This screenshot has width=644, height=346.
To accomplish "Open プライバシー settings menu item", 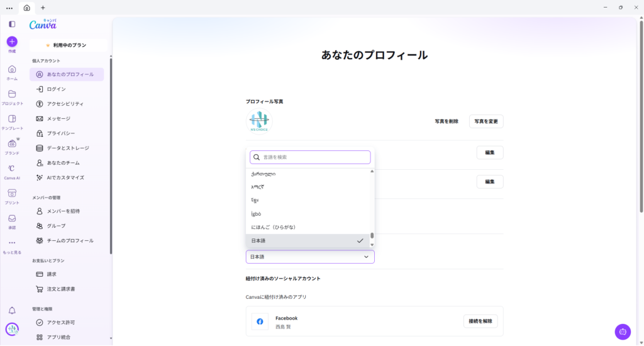I will [x=61, y=133].
